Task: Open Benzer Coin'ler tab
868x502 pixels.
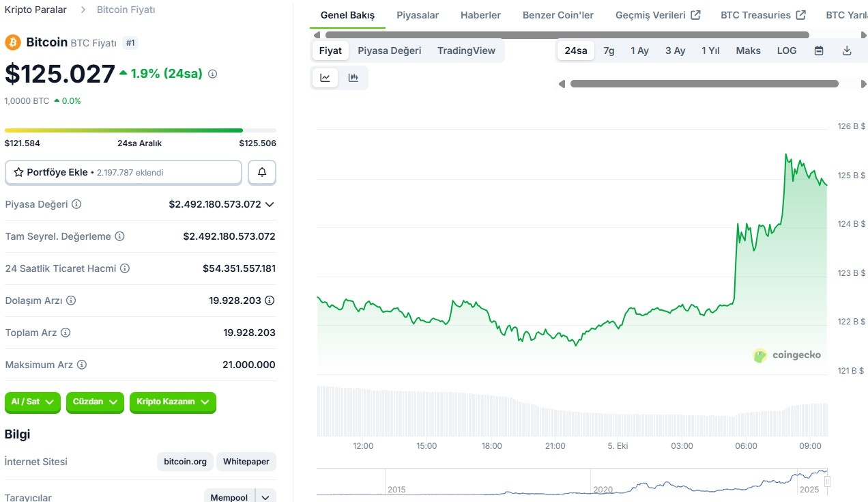Action: click(x=558, y=15)
